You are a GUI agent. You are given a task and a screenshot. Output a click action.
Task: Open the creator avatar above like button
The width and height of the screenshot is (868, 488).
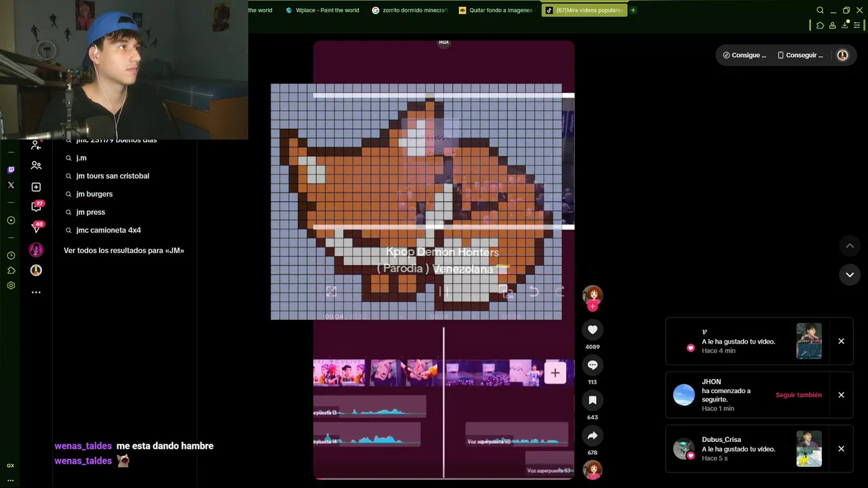tap(592, 294)
